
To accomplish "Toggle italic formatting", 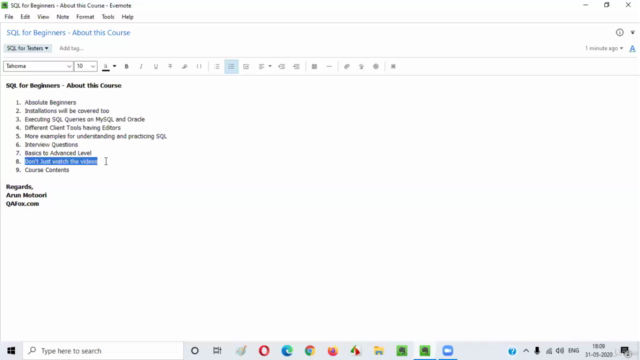I will click(x=141, y=66).
